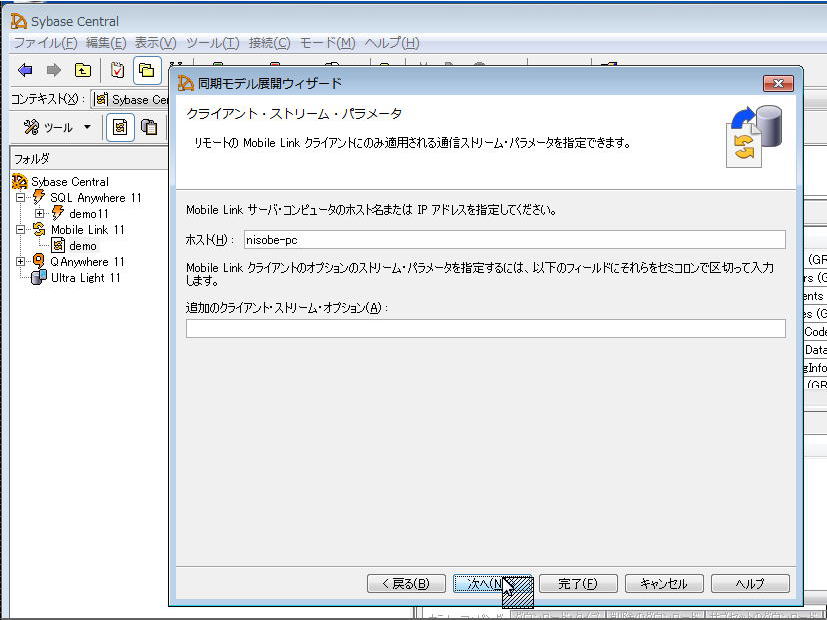Click the up-one-level folder icon
Screen dimensions: 827x620
pos(83,70)
